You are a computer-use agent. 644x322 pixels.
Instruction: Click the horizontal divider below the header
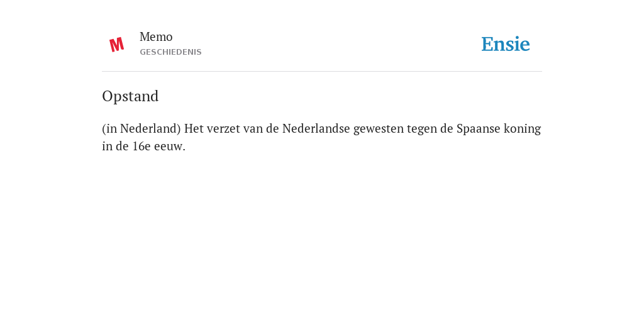322,72
